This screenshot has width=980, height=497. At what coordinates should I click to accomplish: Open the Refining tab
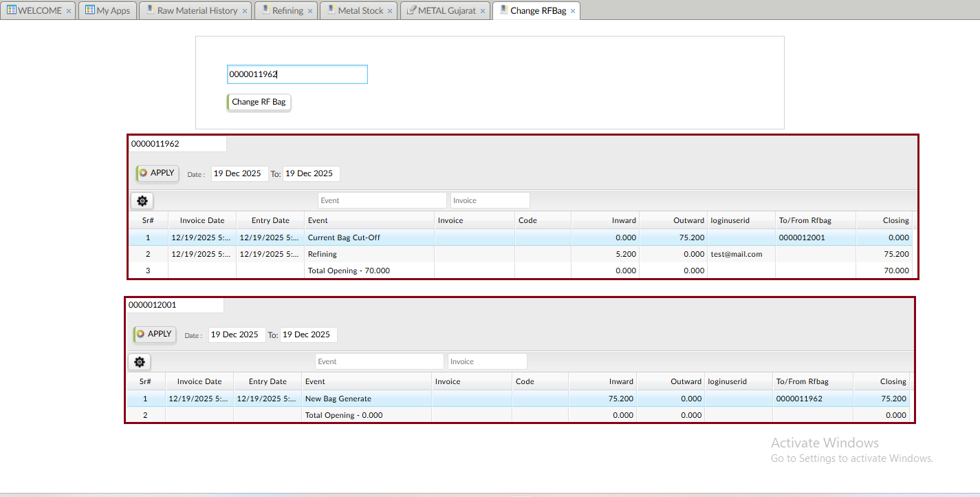pos(287,11)
